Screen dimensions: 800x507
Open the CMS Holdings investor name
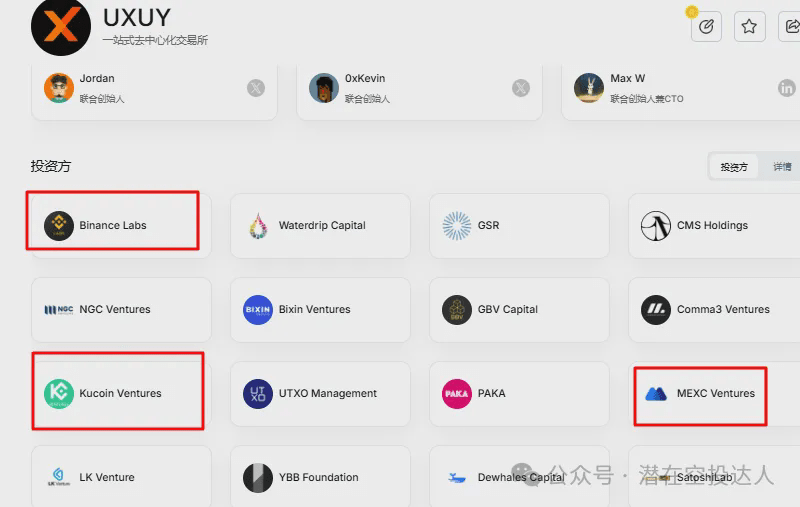[712, 225]
